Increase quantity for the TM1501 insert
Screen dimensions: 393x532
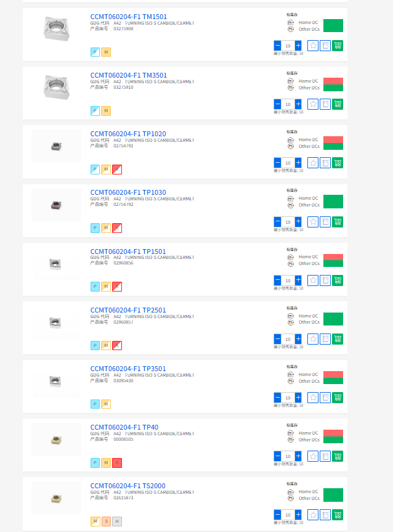[x=298, y=46]
